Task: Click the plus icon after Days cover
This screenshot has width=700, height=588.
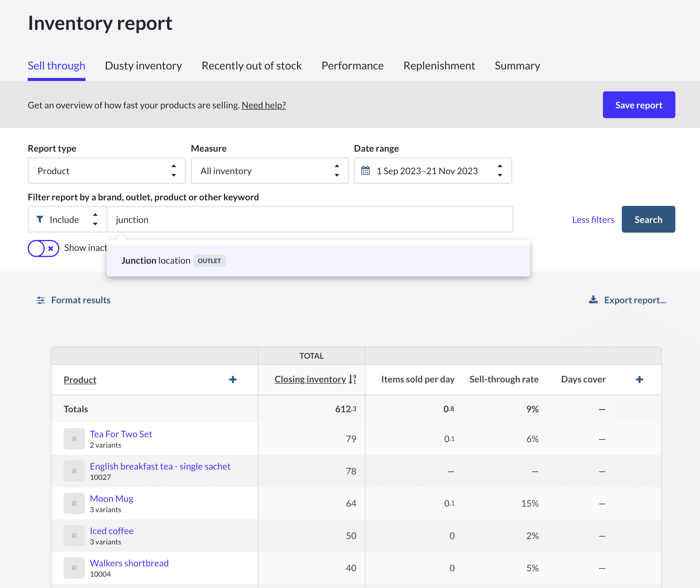Action: point(639,379)
